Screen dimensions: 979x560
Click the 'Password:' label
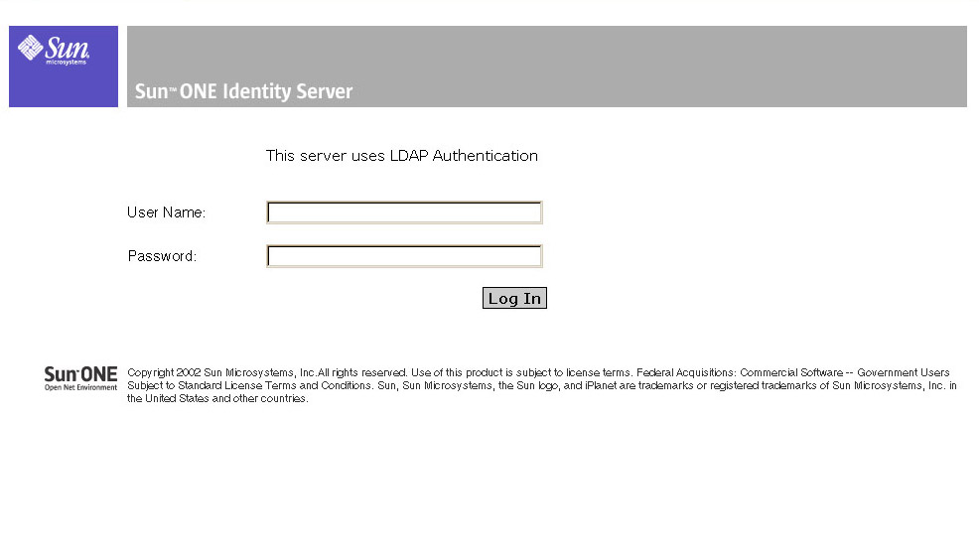click(x=162, y=256)
